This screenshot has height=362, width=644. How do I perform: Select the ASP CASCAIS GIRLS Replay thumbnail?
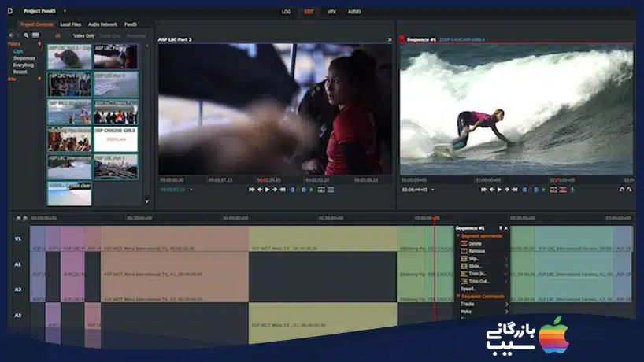click(x=116, y=139)
